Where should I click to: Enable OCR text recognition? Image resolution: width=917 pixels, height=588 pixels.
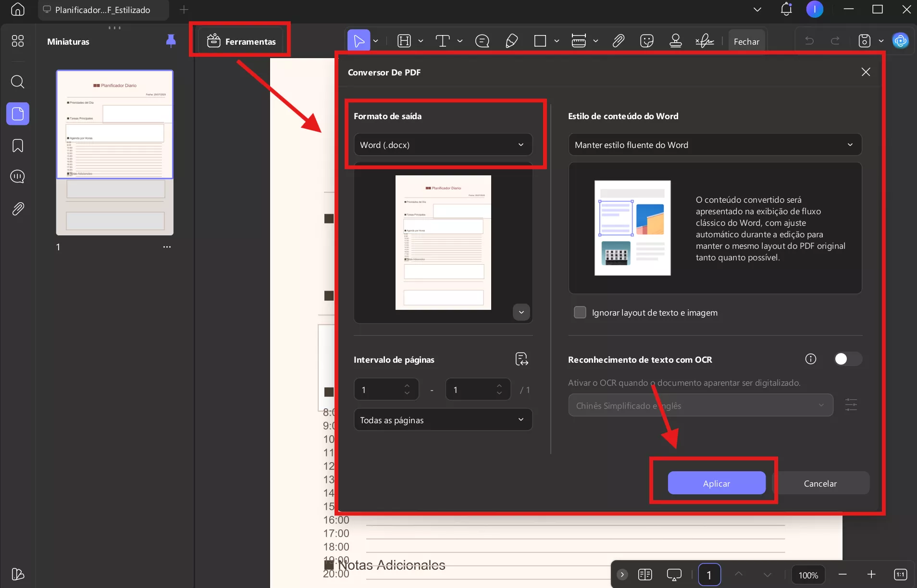pyautogui.click(x=848, y=359)
